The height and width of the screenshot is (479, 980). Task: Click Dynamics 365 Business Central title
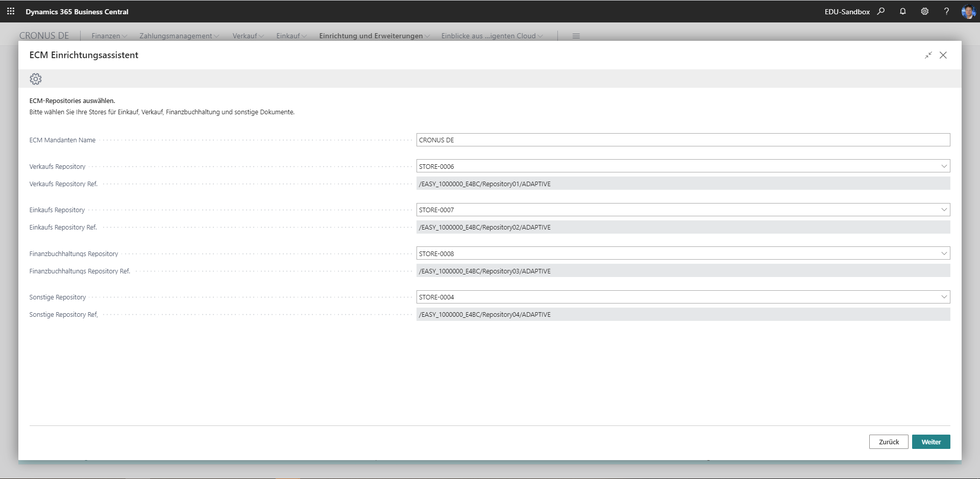tap(77, 12)
